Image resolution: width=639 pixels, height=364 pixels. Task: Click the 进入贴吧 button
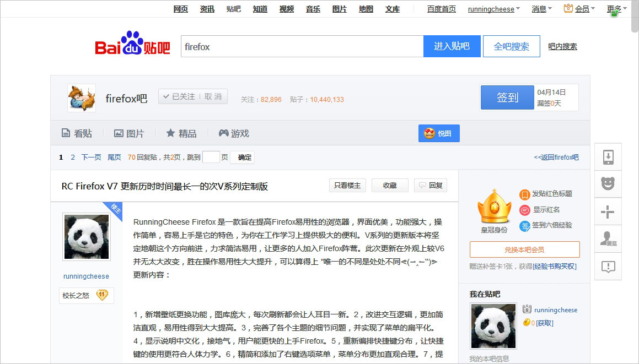[x=452, y=46]
